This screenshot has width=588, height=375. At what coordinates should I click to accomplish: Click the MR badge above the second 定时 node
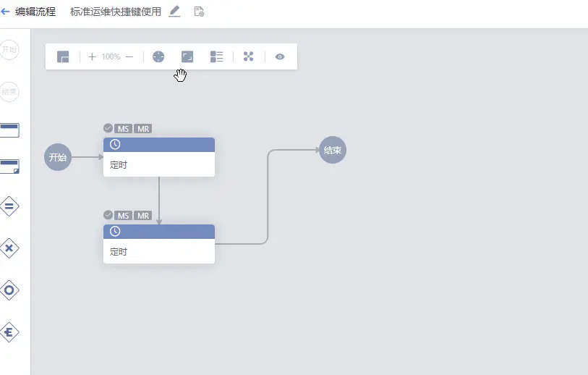tap(143, 216)
